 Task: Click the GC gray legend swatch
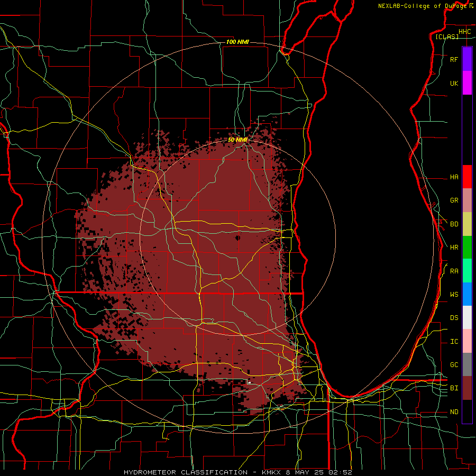(467, 364)
